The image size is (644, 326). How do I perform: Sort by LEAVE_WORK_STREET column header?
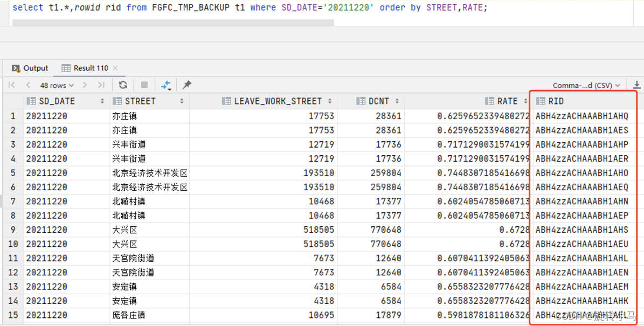click(x=278, y=101)
